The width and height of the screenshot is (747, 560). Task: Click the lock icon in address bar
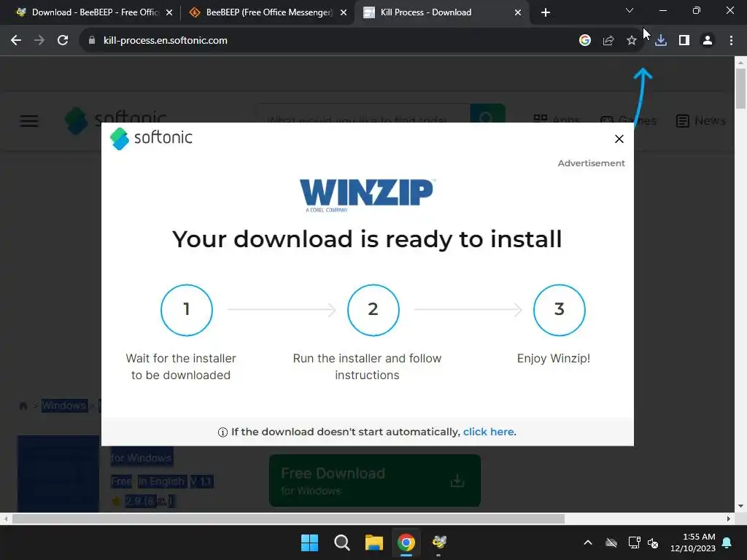[x=91, y=41]
